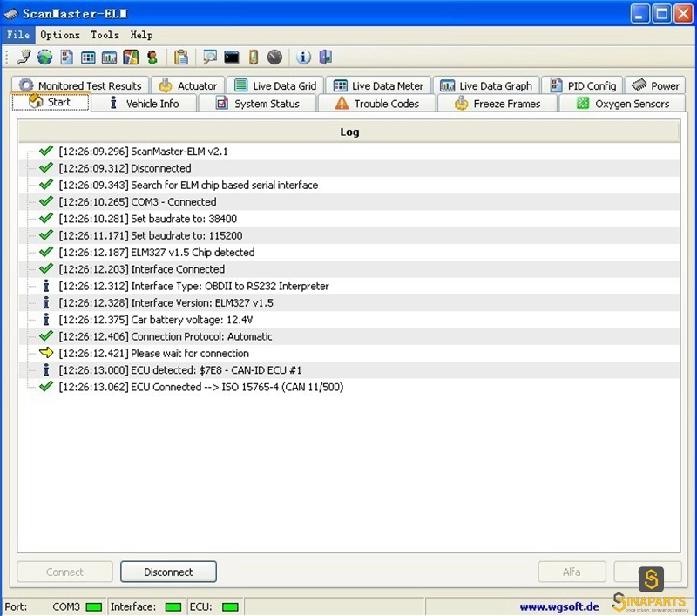Visit the www.wgsoft.de link
The height and width of the screenshot is (616, 697).
(559, 606)
